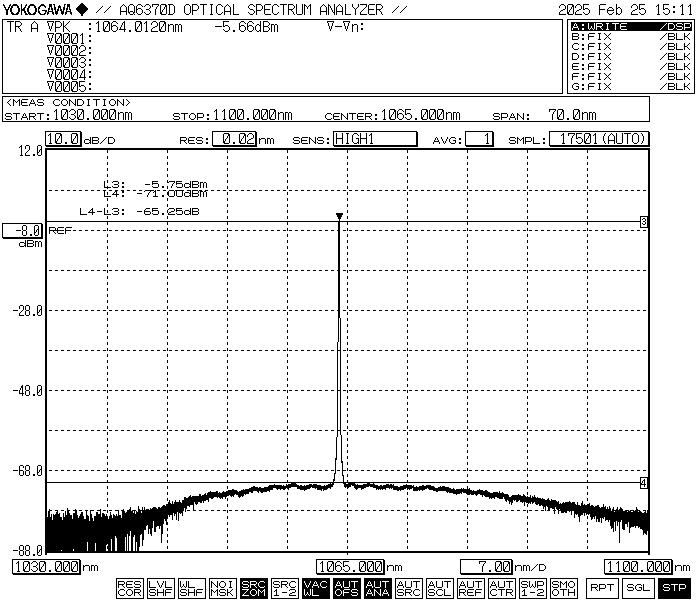Toggle the SWP 1-2 sweep between markers indicator

click(533, 587)
